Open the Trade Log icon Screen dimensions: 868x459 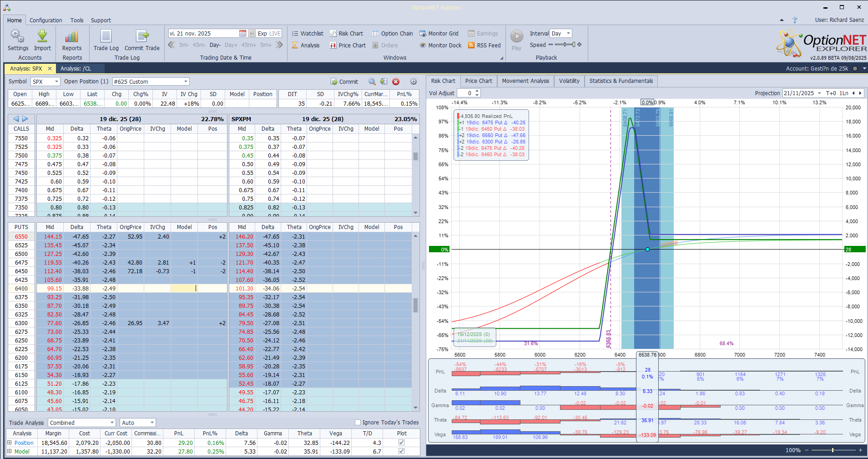tap(106, 36)
